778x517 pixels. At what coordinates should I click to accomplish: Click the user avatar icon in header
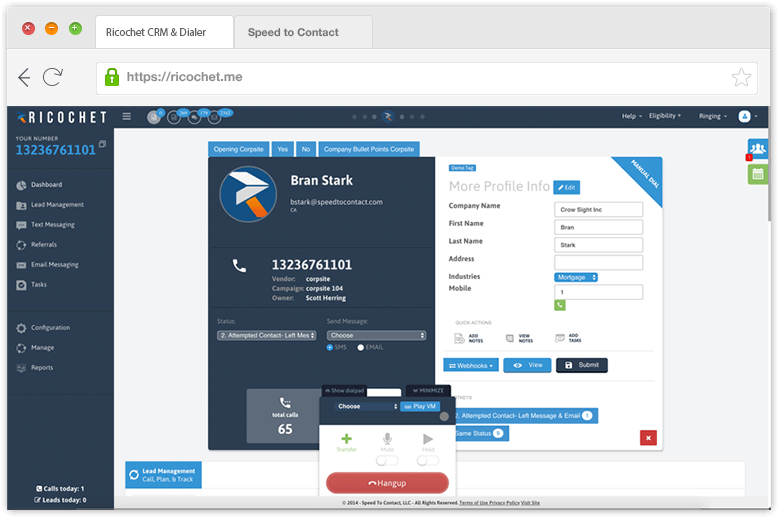tap(744, 116)
